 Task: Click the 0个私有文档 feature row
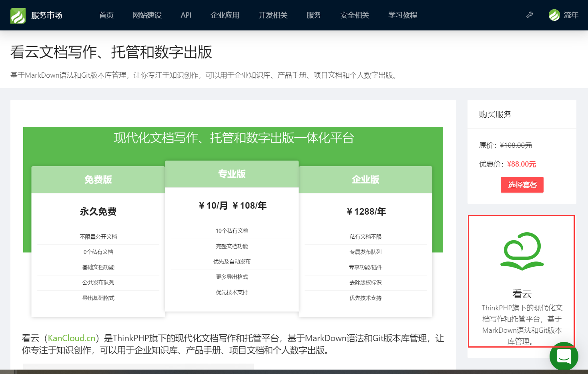pos(98,252)
